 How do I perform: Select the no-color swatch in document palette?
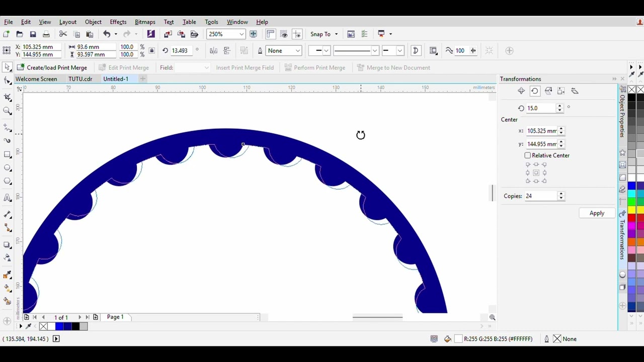coord(43,327)
